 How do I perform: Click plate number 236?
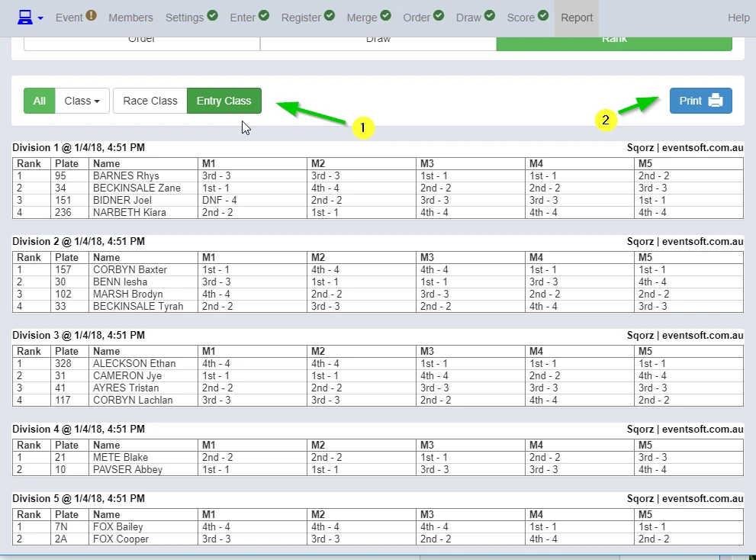coord(63,212)
